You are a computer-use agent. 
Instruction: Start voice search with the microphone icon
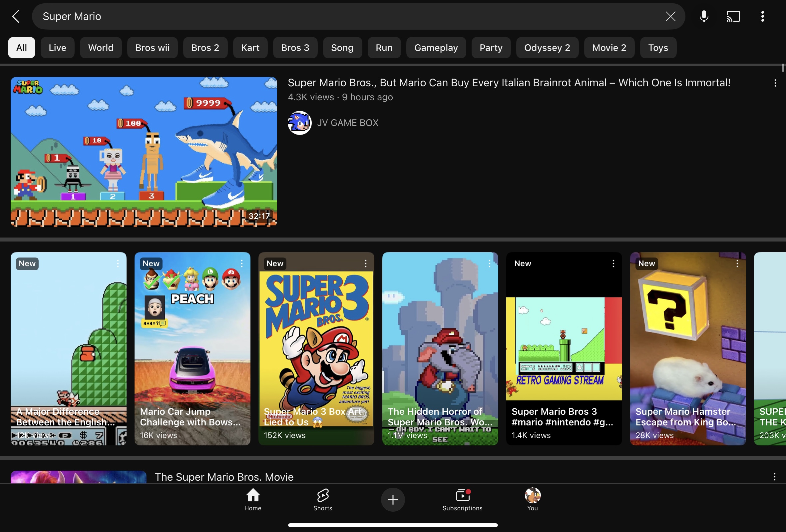point(704,16)
